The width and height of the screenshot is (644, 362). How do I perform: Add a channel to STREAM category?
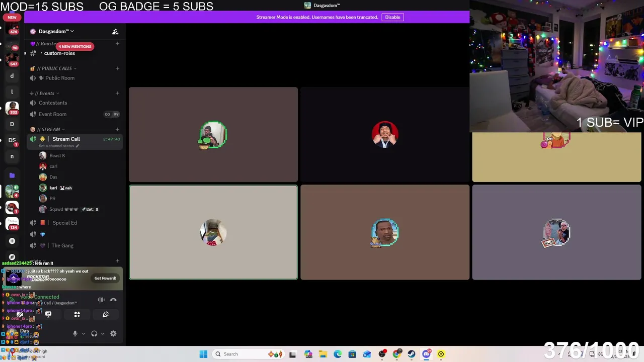pyautogui.click(x=117, y=129)
